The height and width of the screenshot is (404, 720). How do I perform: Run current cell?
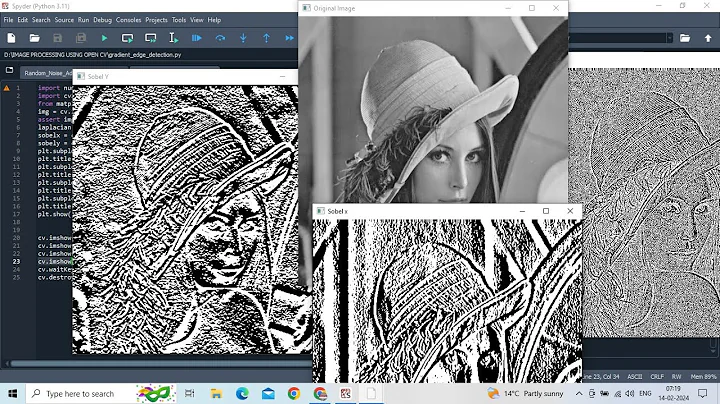click(x=127, y=38)
